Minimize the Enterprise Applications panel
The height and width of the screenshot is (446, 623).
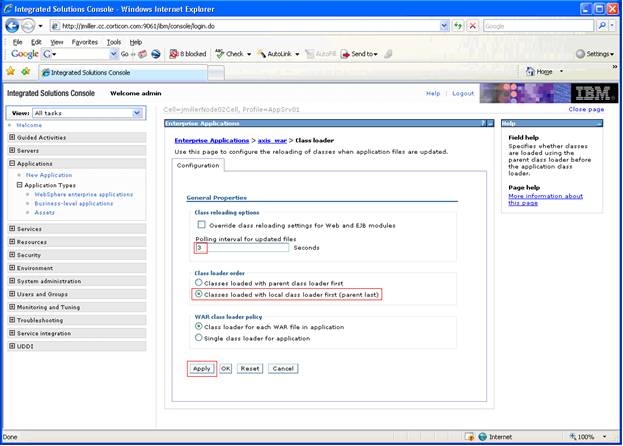point(490,124)
